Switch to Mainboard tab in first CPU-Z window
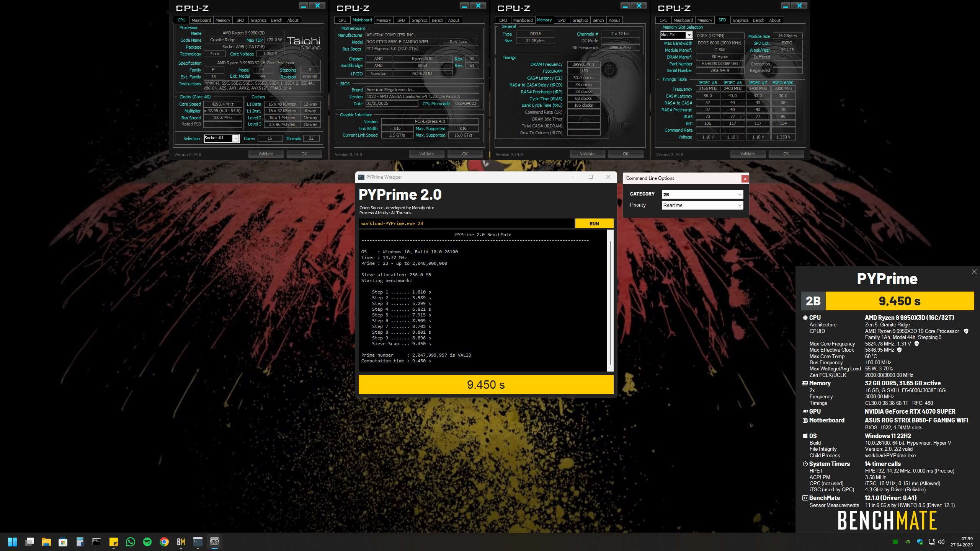Image resolution: width=980 pixels, height=551 pixels. pyautogui.click(x=201, y=20)
